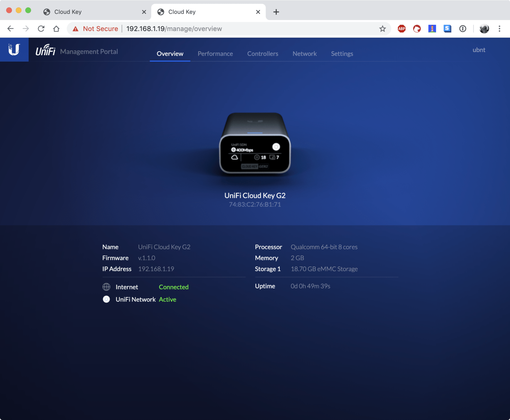Open the red circular extension icon
Viewport: 510px width, 420px height.
tap(417, 29)
